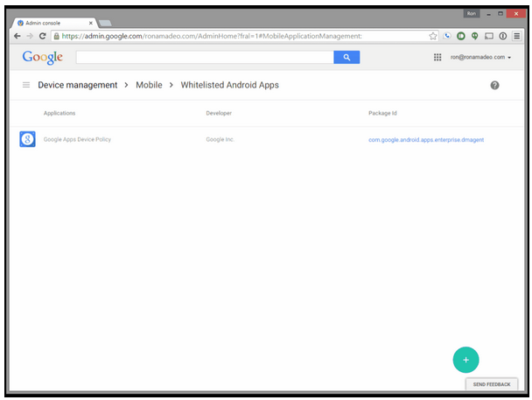
Task: Open the Google apps grid launcher
Action: coord(437,58)
